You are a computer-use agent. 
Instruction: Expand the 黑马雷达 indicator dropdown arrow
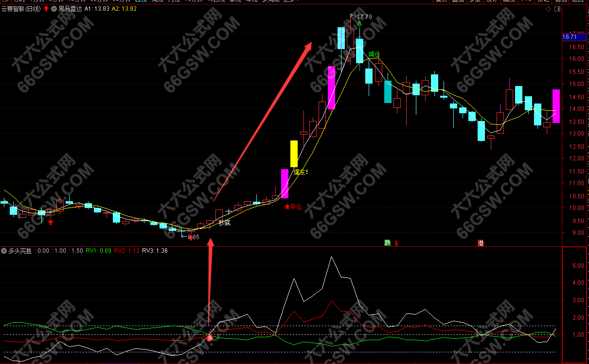(x=54, y=9)
